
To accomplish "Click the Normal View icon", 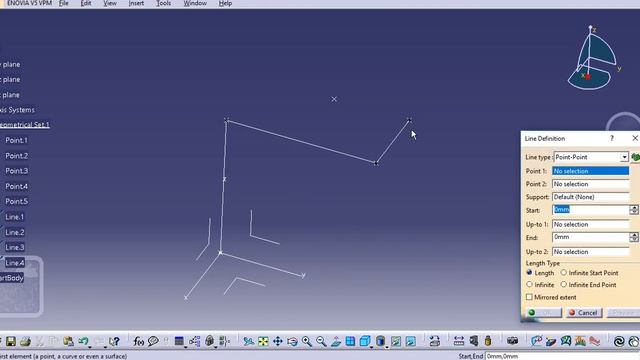I will click(x=336, y=341).
